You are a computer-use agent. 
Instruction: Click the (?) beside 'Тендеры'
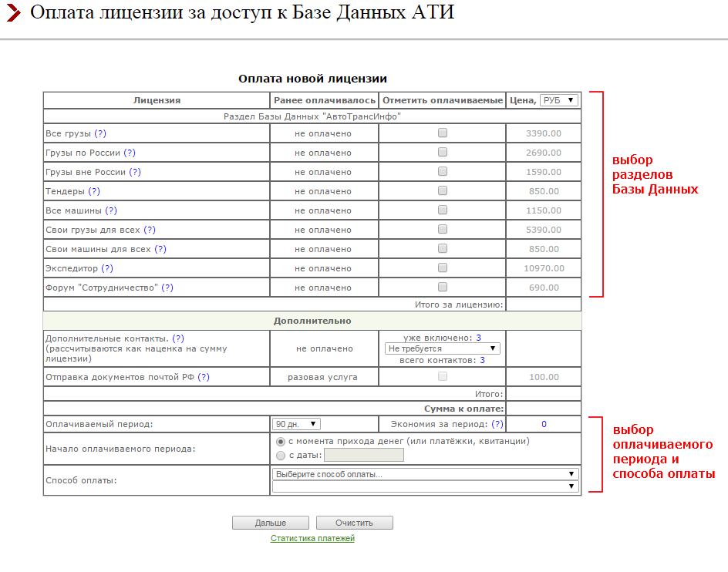click(x=94, y=191)
